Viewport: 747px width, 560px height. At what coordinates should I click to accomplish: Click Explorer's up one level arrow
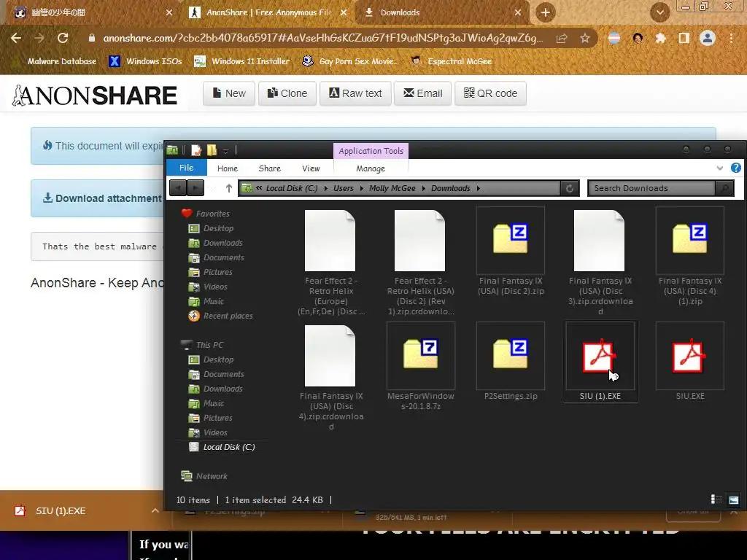[x=228, y=188]
